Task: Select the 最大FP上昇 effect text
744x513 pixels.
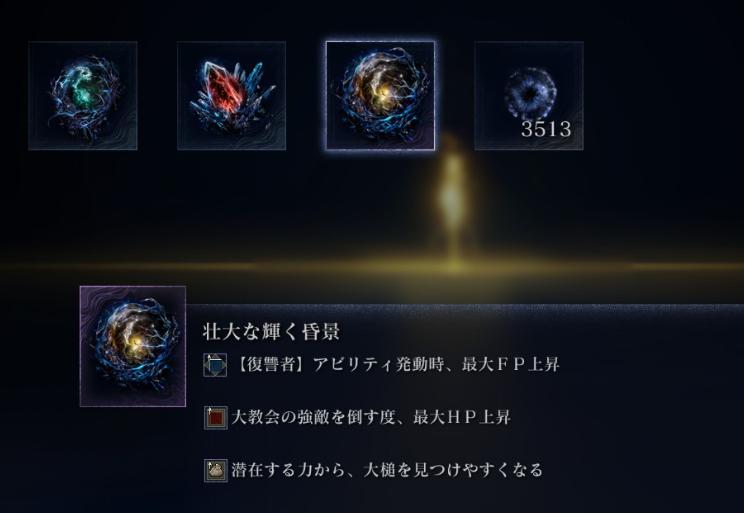Action: click(x=511, y=365)
